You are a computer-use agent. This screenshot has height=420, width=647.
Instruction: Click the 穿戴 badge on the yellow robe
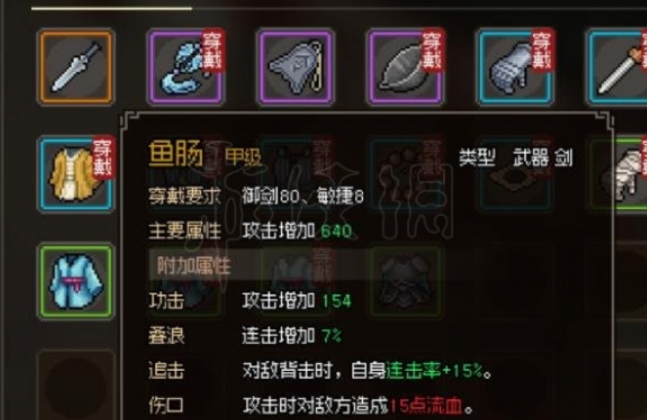[103, 158]
